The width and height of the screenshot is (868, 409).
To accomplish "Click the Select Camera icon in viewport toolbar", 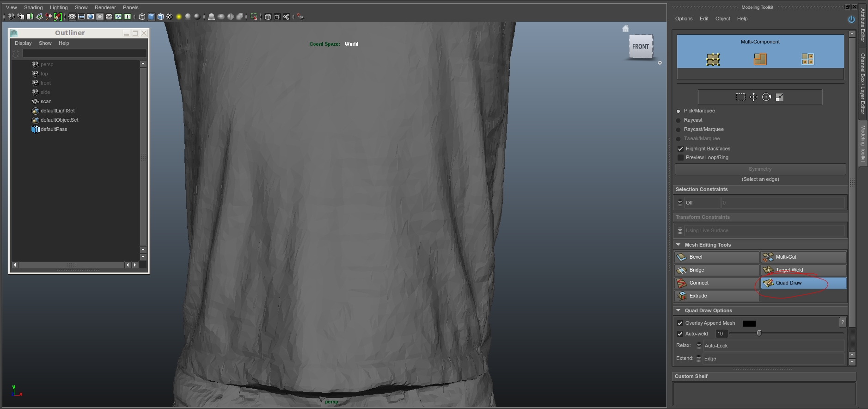I will (11, 17).
